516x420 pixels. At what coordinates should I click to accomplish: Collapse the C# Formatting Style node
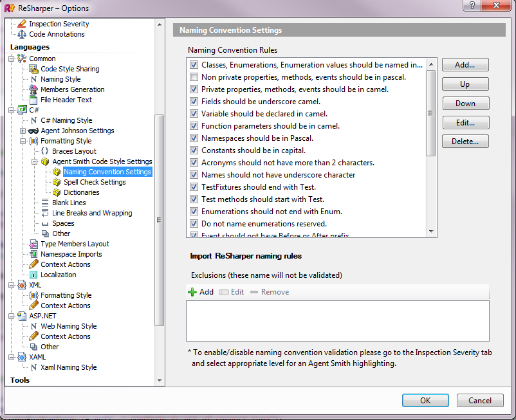click(x=23, y=141)
